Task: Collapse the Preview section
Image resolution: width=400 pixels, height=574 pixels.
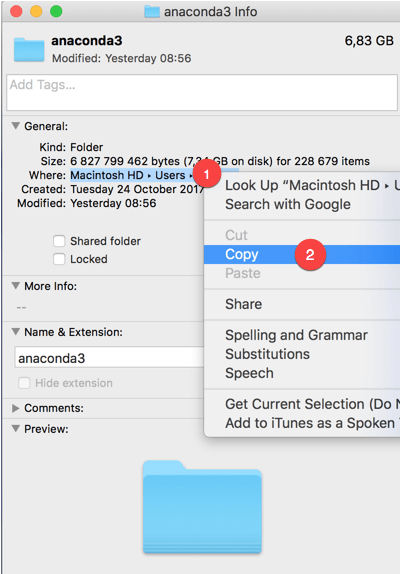Action: point(15,429)
